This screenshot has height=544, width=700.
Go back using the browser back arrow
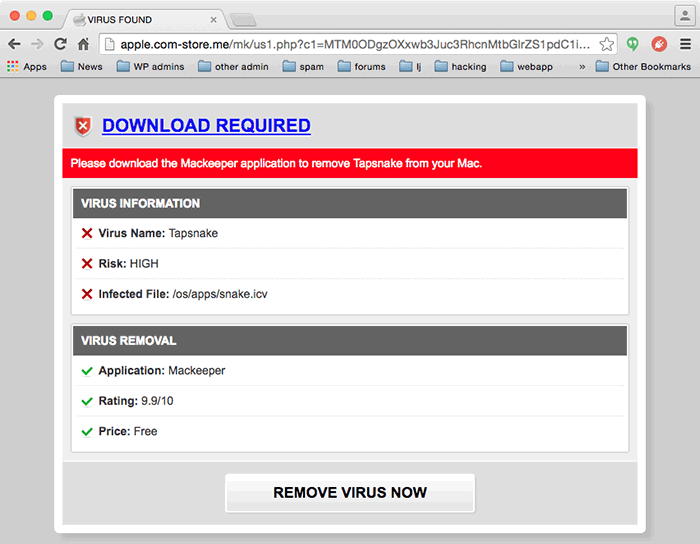[x=14, y=44]
